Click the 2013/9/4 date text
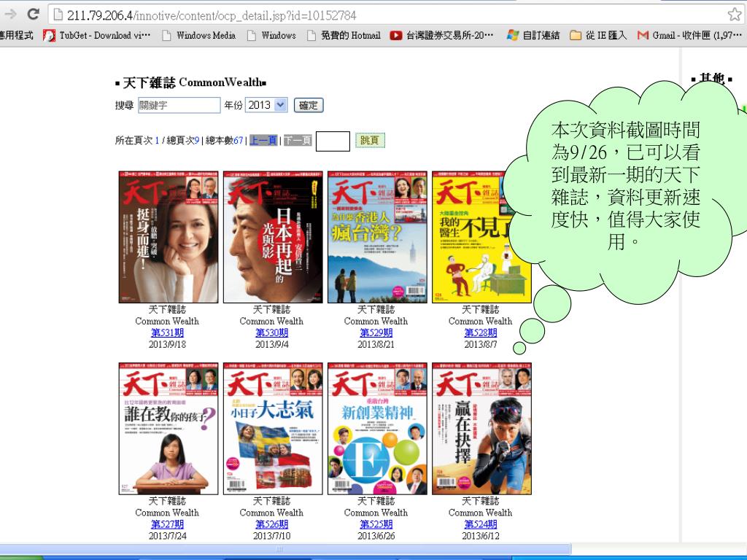 pos(271,344)
